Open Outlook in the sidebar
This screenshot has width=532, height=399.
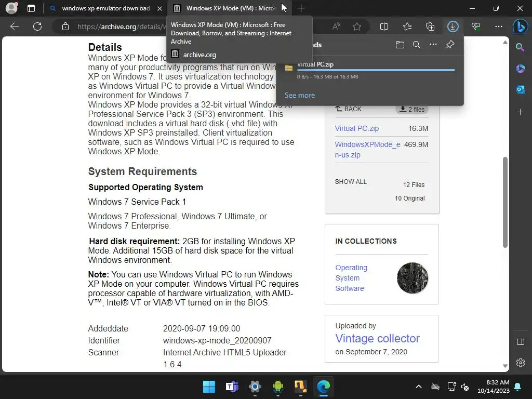(520, 89)
